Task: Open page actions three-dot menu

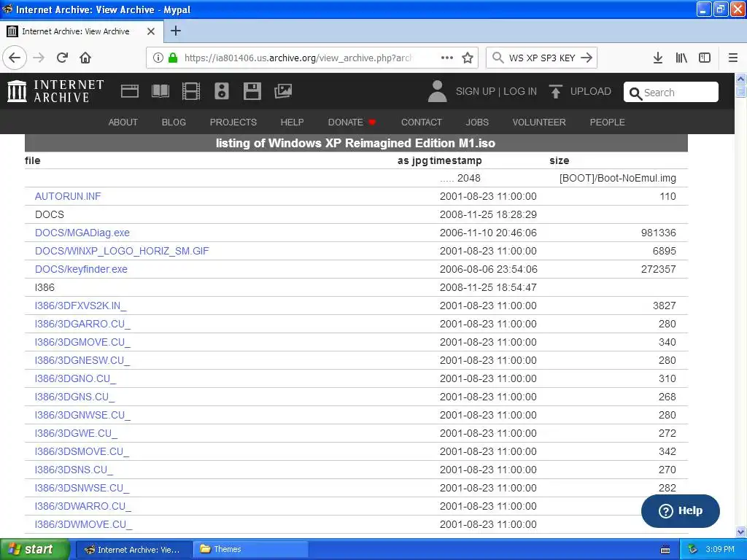Action: click(x=447, y=58)
